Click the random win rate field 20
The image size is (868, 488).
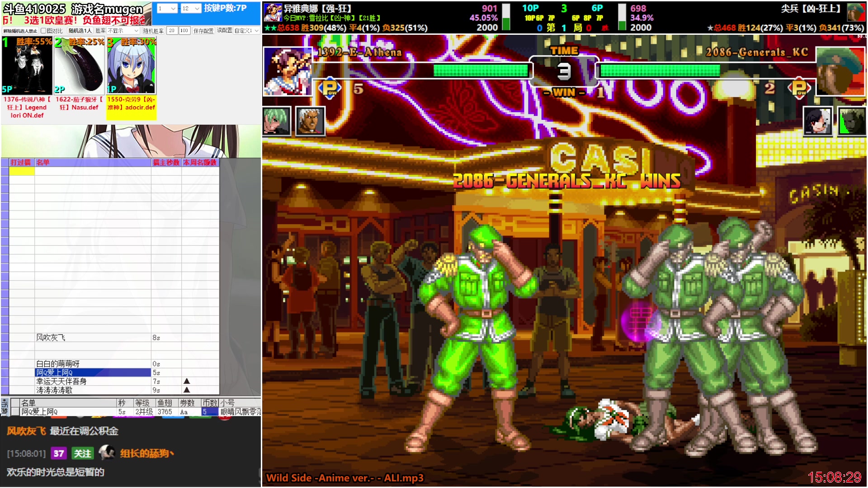coord(172,31)
